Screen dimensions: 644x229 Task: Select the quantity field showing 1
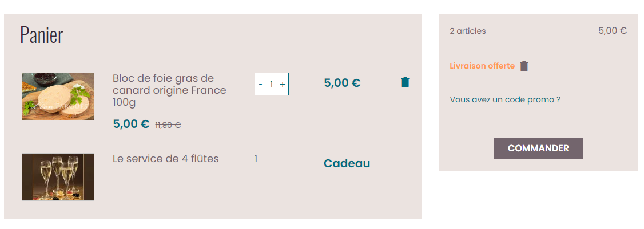point(272,84)
